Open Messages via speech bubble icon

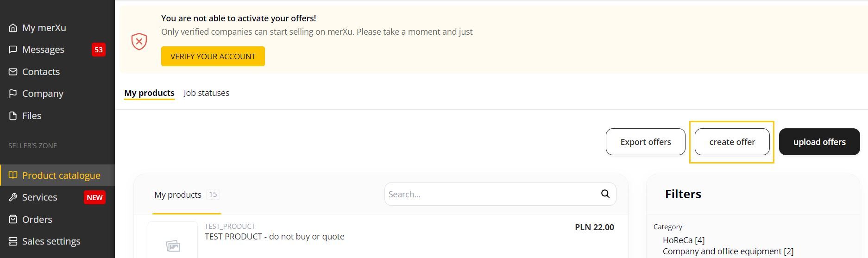(13, 50)
